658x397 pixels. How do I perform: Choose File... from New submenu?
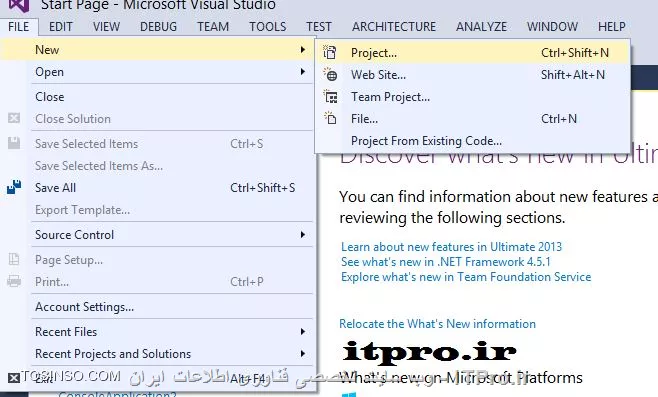click(x=473, y=119)
